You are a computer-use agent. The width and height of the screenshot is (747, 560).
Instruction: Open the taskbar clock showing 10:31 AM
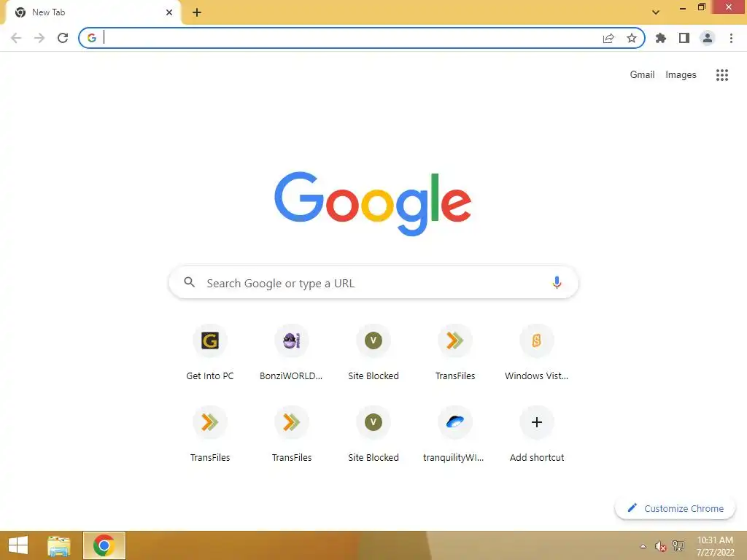point(715,546)
